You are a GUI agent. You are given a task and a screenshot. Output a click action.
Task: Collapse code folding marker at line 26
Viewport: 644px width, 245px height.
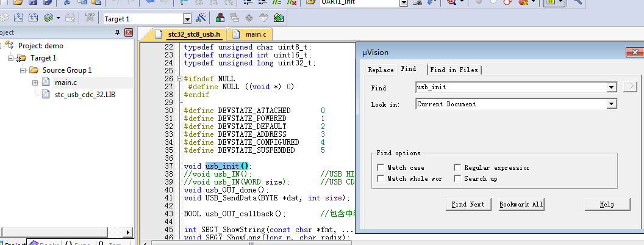179,79
